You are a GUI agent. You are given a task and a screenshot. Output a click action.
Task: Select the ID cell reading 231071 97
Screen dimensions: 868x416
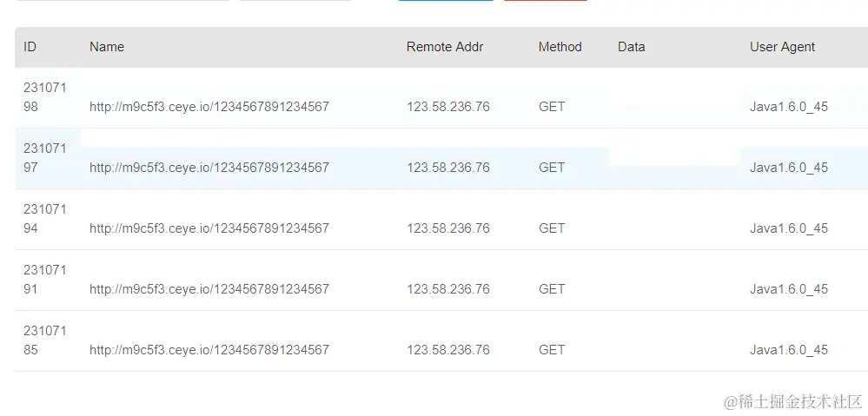pyautogui.click(x=45, y=158)
